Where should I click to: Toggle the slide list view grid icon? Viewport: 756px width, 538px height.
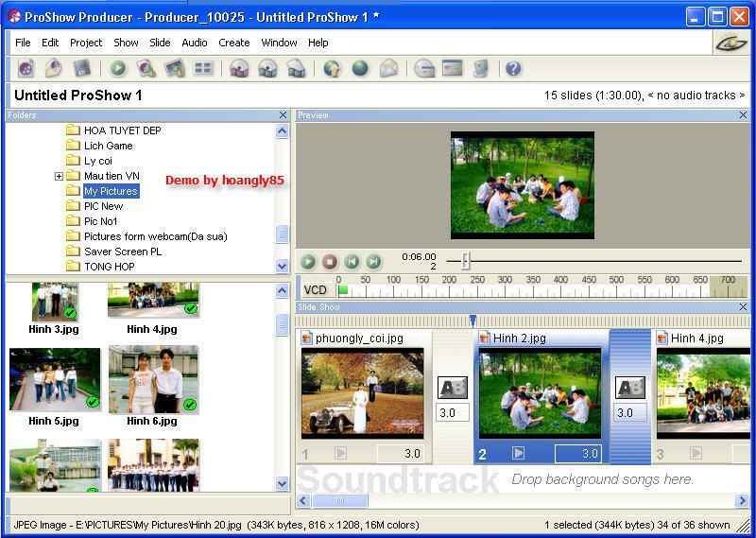[x=203, y=68]
